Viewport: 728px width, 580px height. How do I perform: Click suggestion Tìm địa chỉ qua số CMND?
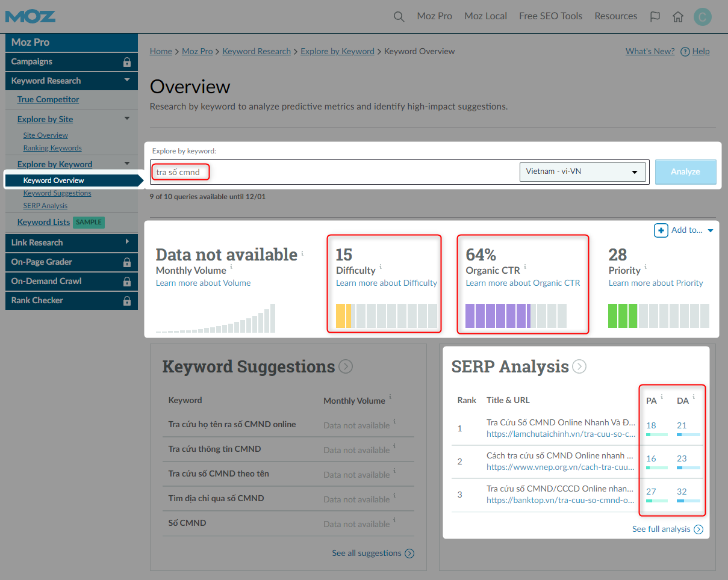click(x=216, y=498)
